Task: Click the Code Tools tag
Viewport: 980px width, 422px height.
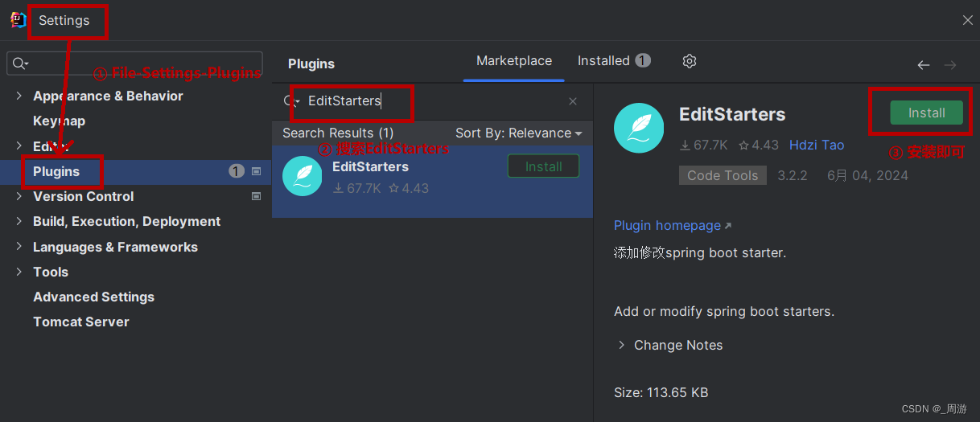Action: point(723,175)
